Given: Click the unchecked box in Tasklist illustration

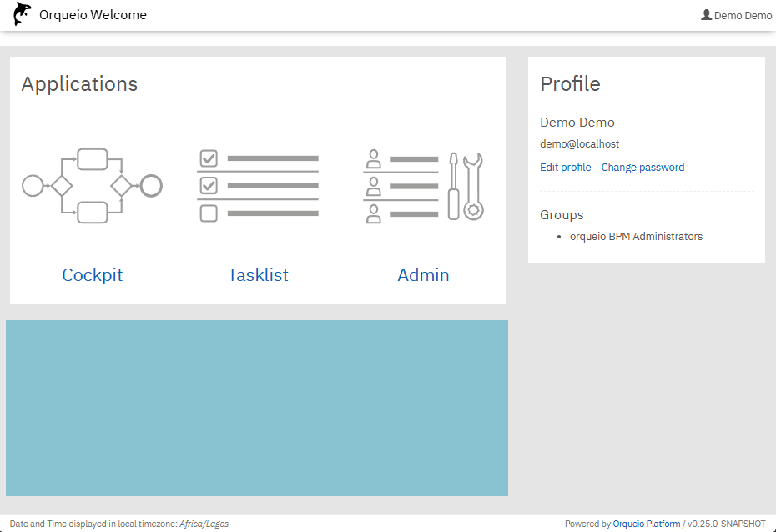Looking at the screenshot, I should (209, 213).
